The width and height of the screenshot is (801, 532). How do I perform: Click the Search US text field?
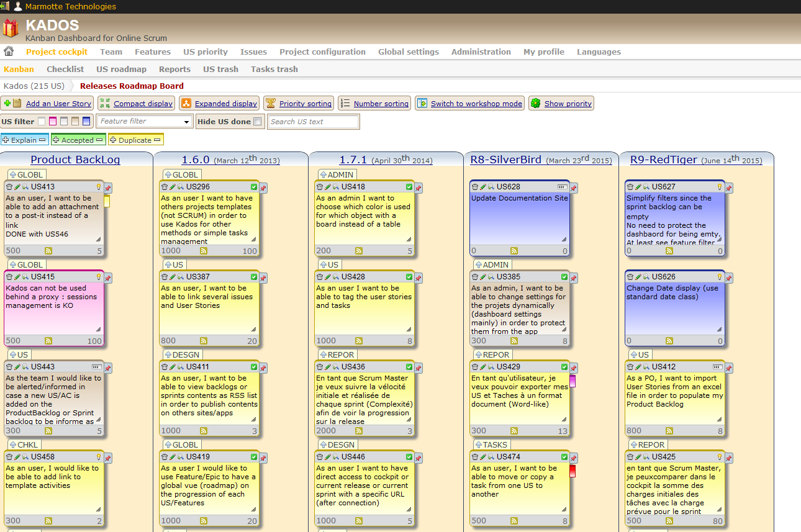click(x=314, y=122)
